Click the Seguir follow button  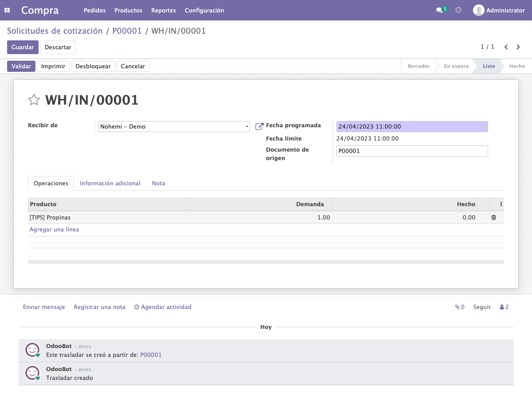point(482,307)
